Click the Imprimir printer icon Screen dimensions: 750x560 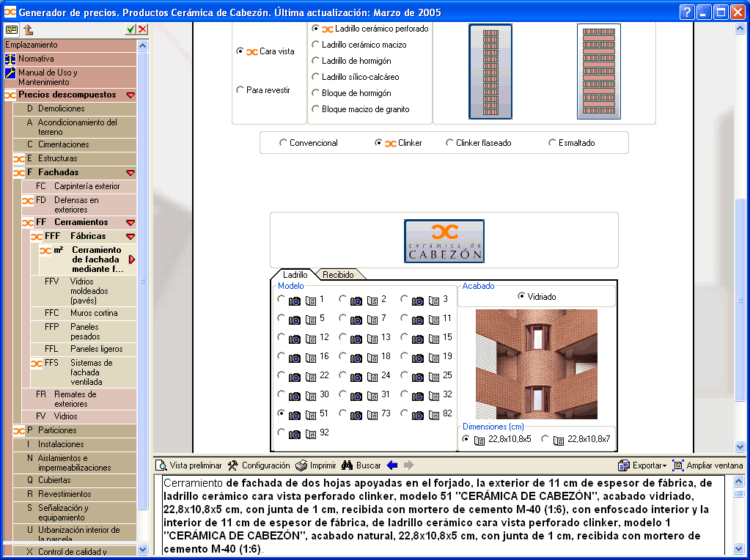(301, 465)
